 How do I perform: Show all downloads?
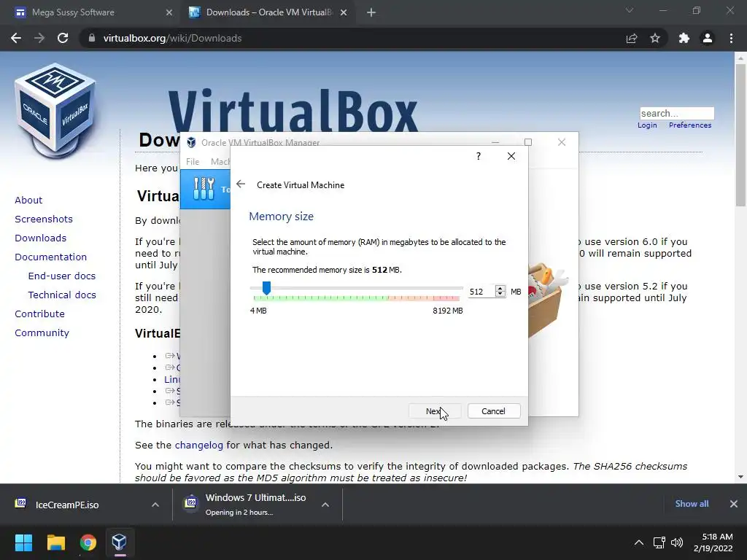coord(692,504)
